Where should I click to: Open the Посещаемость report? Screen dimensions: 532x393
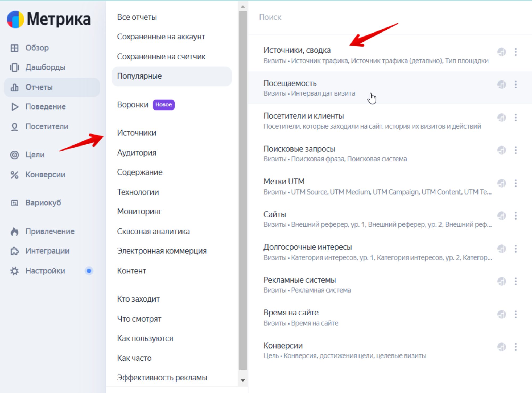390,88
